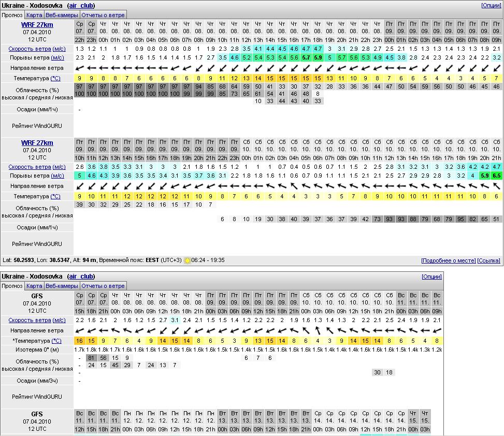This screenshot has width=504, height=436.
Task: Click wind arrow below the bold 5.7 gust
Action: (306, 68)
